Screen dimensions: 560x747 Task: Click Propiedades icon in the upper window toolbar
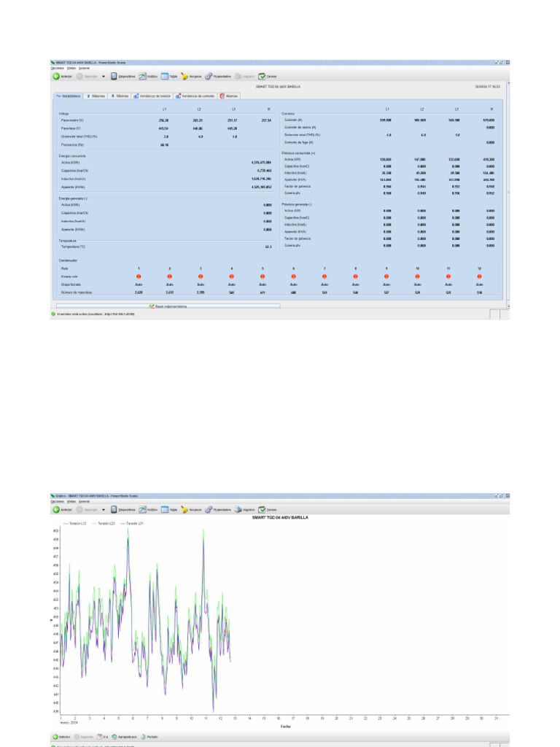pyautogui.click(x=209, y=76)
